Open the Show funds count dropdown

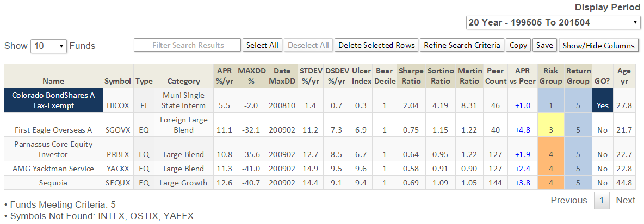pyautogui.click(x=48, y=46)
